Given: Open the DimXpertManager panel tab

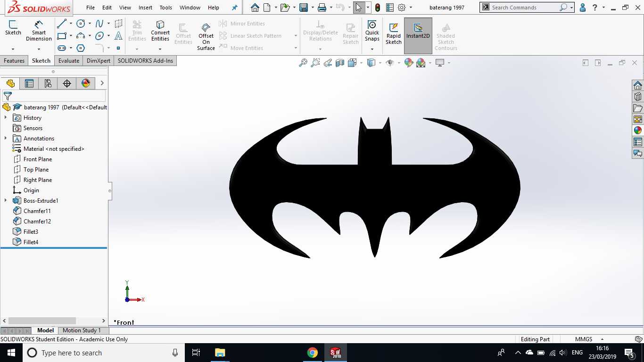Looking at the screenshot, I should click(x=66, y=83).
